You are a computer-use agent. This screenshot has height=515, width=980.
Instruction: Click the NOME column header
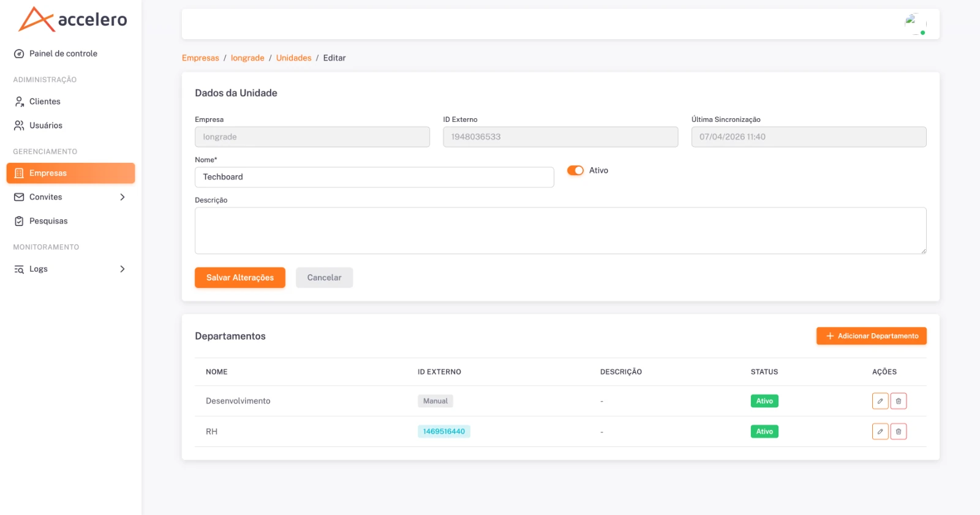point(217,372)
